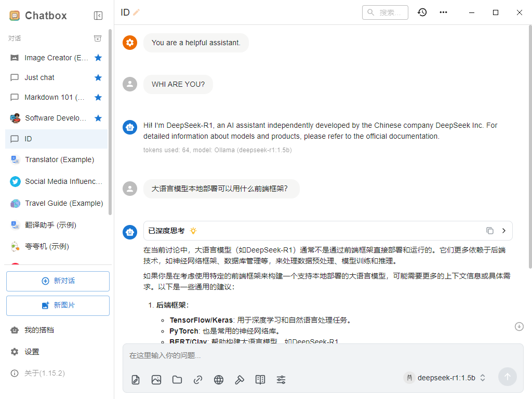Unstar the Markdown 101 conversation

98,97
